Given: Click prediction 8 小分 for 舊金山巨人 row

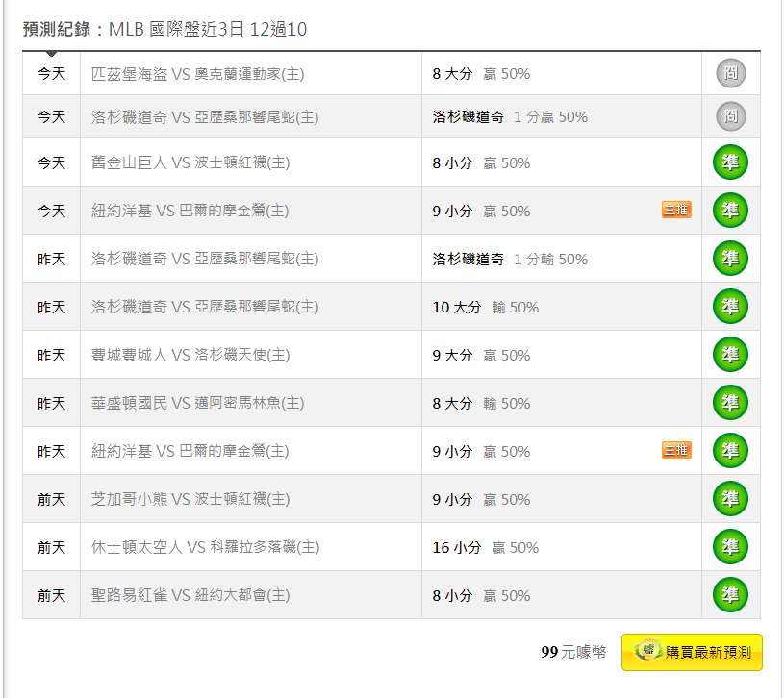Looking at the screenshot, I should (x=481, y=162).
